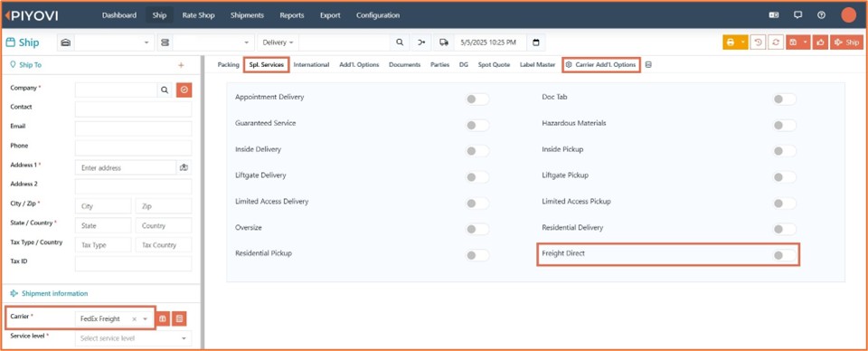
Task: Click the card icon in the top bar
Action: pos(774,15)
